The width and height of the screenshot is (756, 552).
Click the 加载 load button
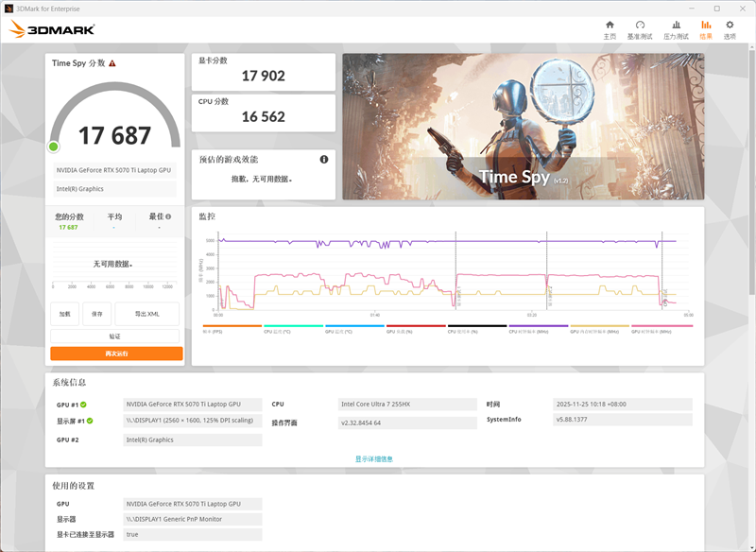[x=64, y=314]
